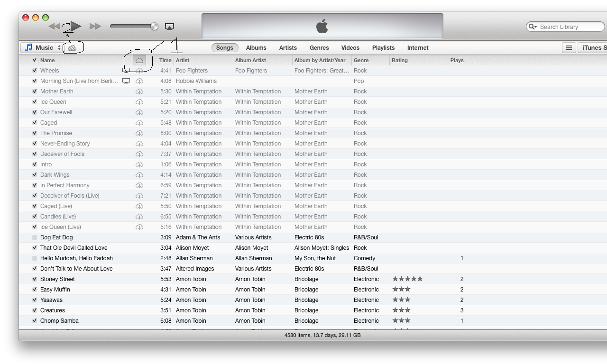Screen dimensions: 607x364
Task: Check the Dog Eat Dog checkbox
Action: pyautogui.click(x=35, y=237)
